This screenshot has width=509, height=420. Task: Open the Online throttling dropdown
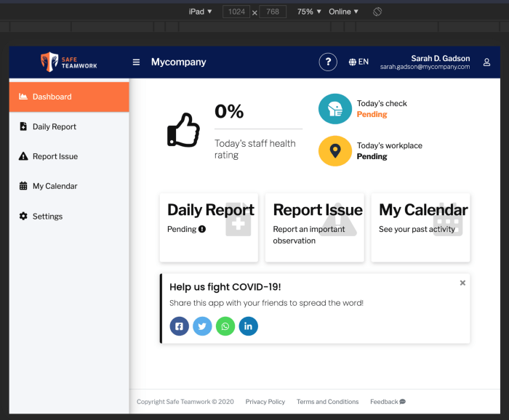[x=343, y=12]
